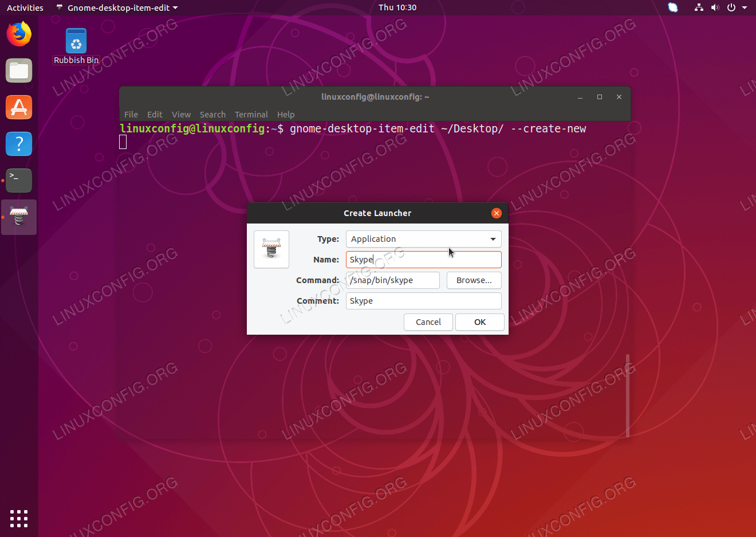Confirm launcher creation with OK

point(480,322)
